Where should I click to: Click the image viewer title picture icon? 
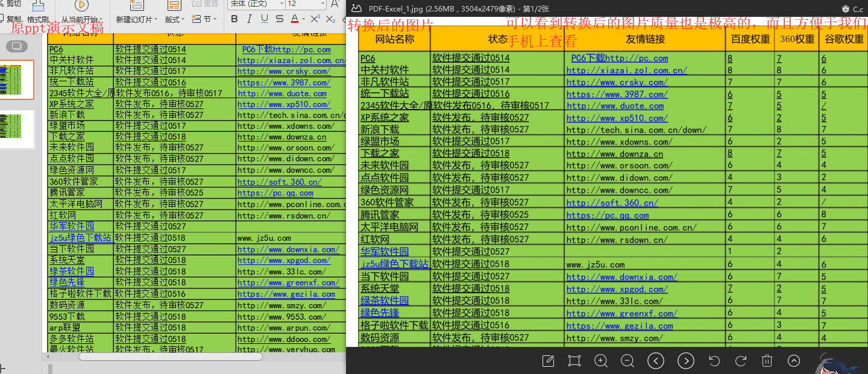356,9
